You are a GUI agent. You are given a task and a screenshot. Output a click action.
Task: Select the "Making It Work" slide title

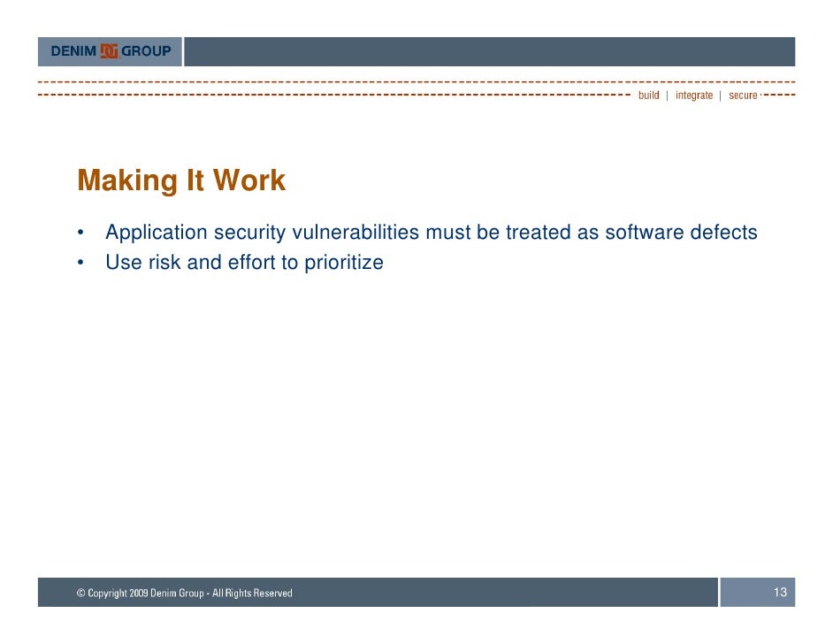click(x=181, y=180)
